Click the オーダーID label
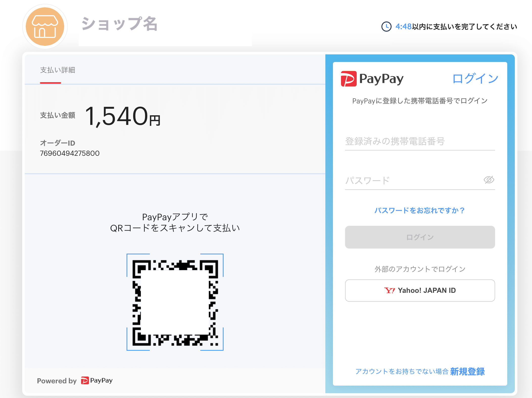This screenshot has height=398, width=532. pyautogui.click(x=58, y=143)
